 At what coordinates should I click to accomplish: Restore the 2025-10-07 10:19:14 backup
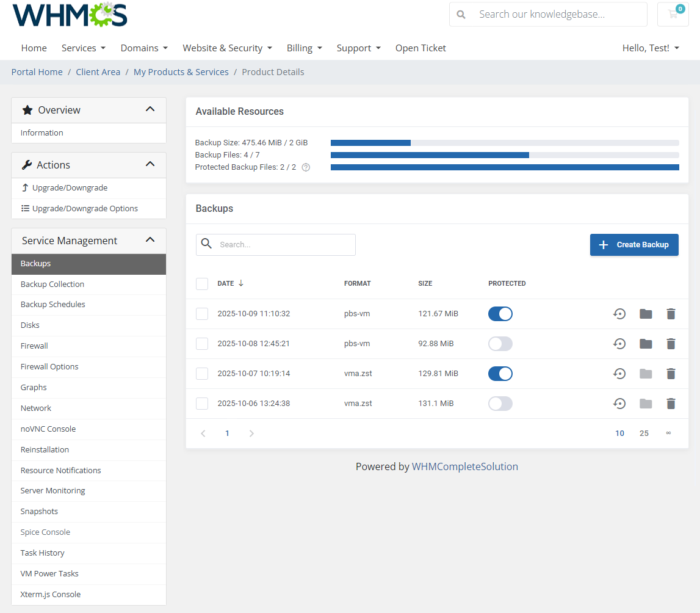619,374
